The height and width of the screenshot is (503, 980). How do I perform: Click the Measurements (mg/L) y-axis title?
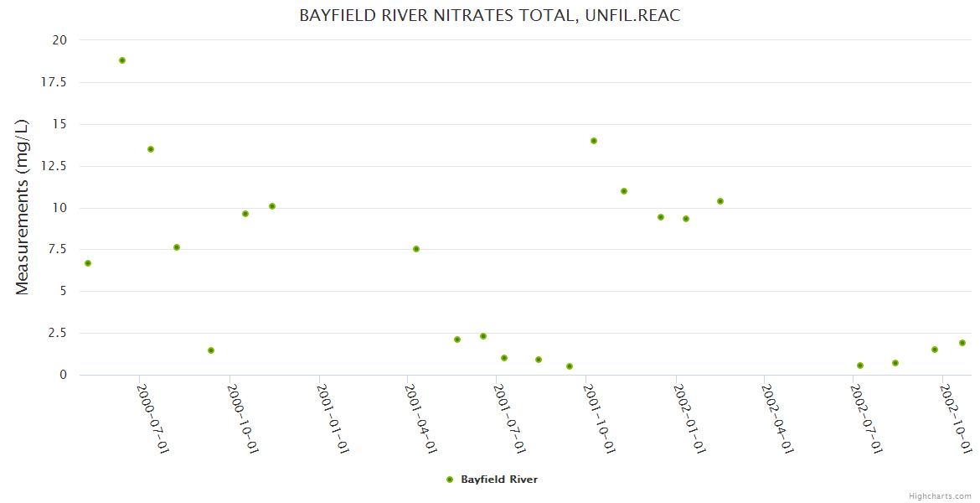(23, 207)
